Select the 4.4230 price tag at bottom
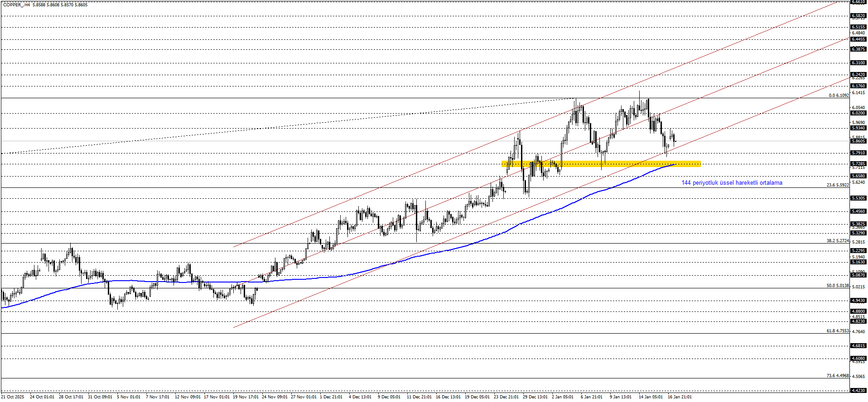This screenshot has height=402, width=868. click(858, 390)
